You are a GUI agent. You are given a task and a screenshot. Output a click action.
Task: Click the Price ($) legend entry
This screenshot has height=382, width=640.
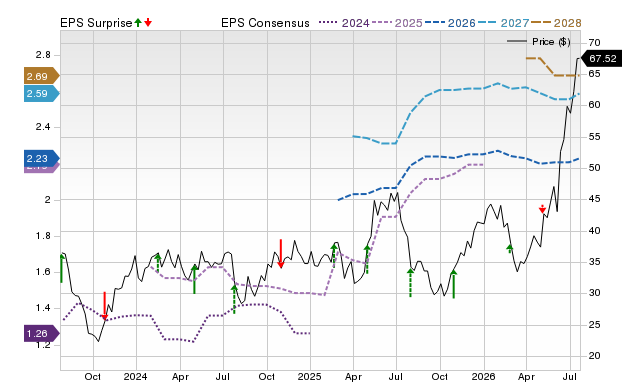pos(539,42)
